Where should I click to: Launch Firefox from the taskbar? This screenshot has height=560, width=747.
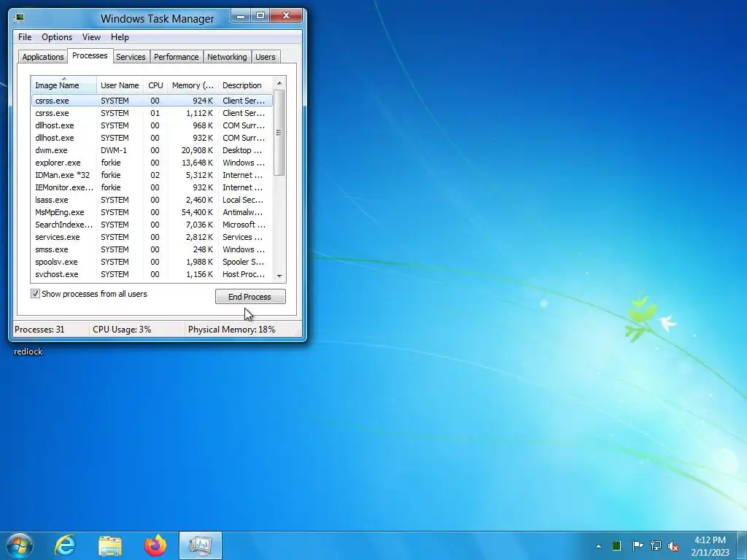[155, 545]
